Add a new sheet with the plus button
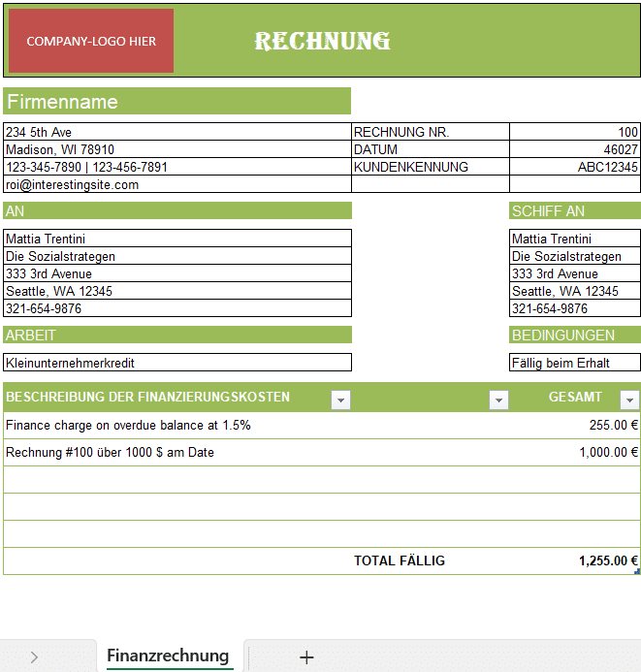This screenshot has width=641, height=672. click(306, 657)
